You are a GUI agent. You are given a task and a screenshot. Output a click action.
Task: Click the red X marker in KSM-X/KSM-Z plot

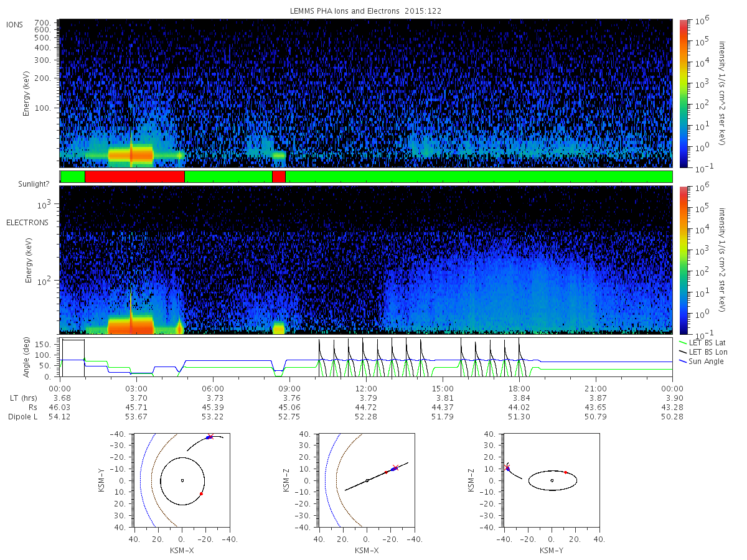click(395, 467)
